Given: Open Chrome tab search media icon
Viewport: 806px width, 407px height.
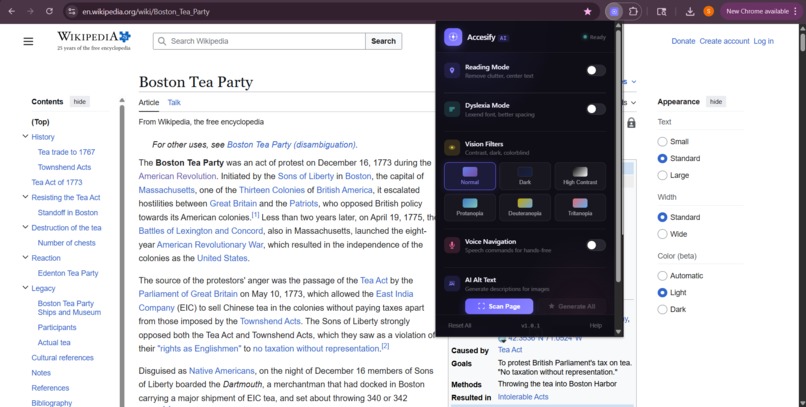Looking at the screenshot, I should tap(662, 11).
